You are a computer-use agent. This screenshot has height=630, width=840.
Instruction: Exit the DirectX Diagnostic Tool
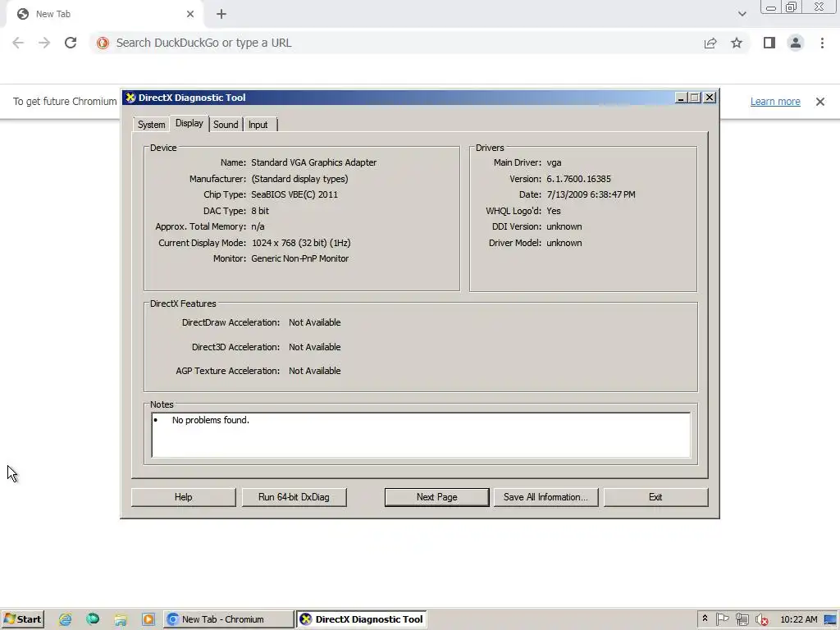[655, 497]
